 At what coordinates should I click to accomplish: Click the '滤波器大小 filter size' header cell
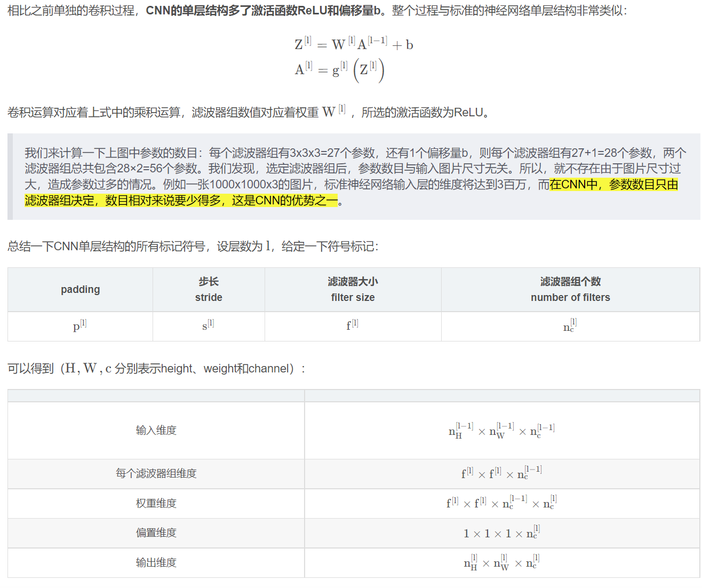point(353,289)
